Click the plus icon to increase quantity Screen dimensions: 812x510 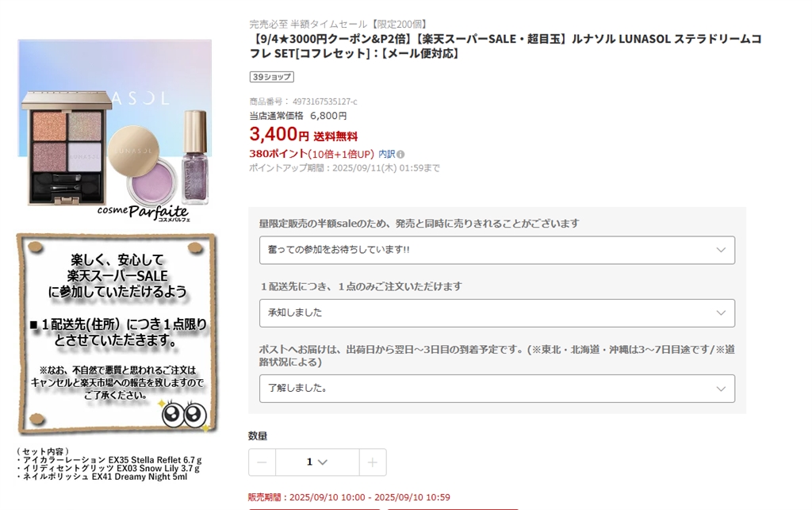(373, 462)
